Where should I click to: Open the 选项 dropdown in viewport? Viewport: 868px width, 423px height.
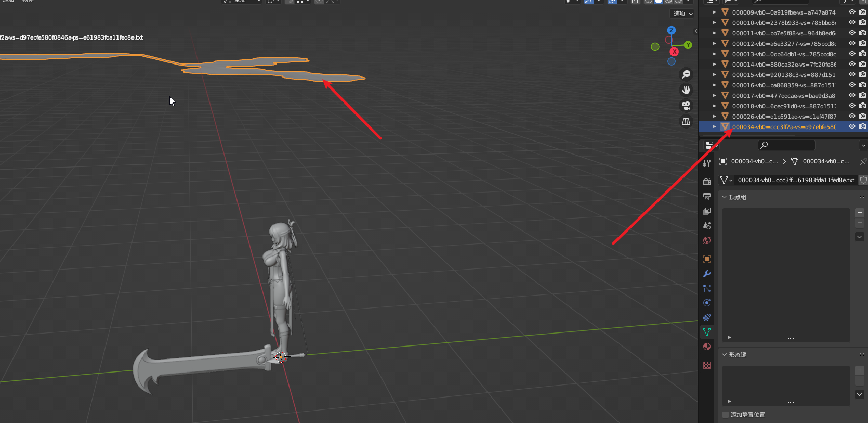683,14
